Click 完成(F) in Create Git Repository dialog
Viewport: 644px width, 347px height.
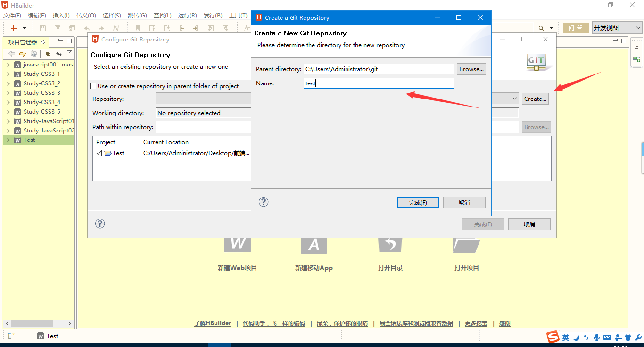click(418, 202)
